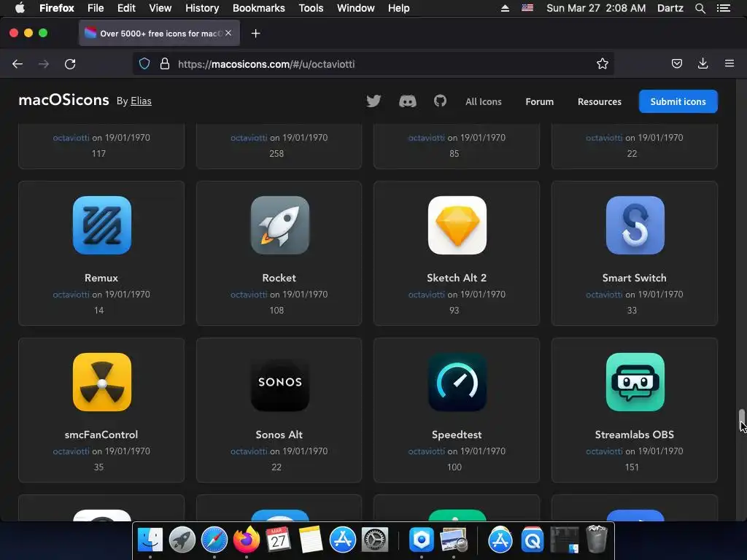The image size is (747, 560).
Task: Open the File menu
Action: 96,8
